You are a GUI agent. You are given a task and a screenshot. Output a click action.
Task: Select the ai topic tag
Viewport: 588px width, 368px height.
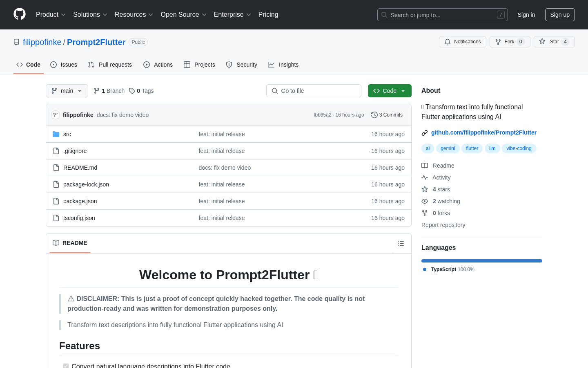(x=428, y=148)
